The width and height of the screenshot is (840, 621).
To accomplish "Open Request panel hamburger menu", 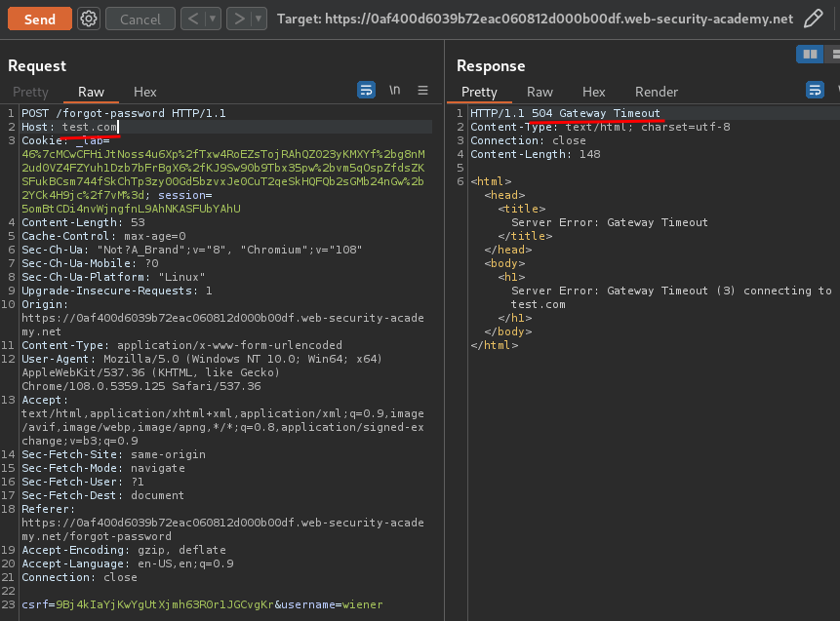I will [x=422, y=91].
